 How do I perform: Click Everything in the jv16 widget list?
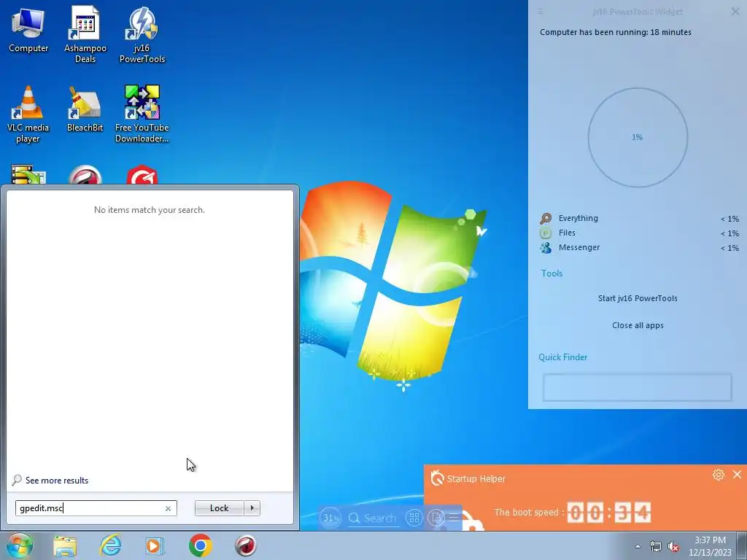click(578, 218)
